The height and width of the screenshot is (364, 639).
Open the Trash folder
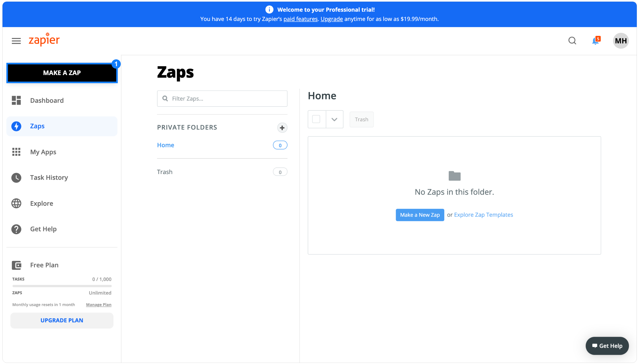pyautogui.click(x=165, y=172)
